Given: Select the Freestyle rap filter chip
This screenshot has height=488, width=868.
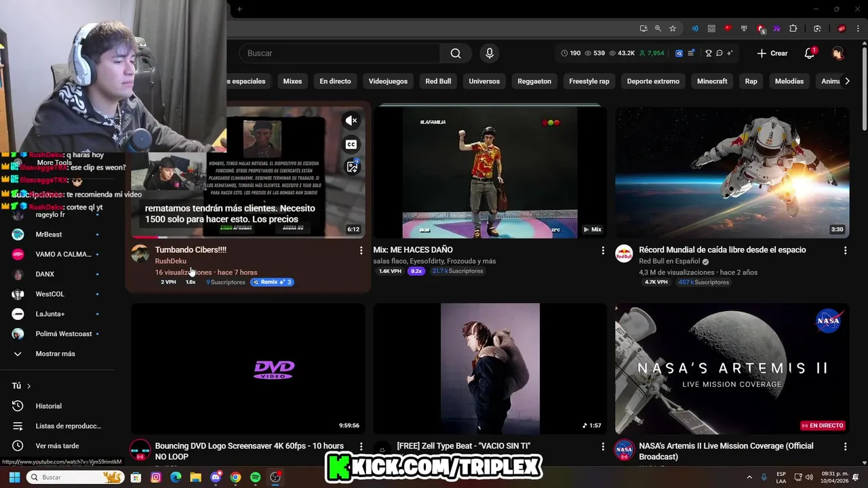Looking at the screenshot, I should 589,81.
